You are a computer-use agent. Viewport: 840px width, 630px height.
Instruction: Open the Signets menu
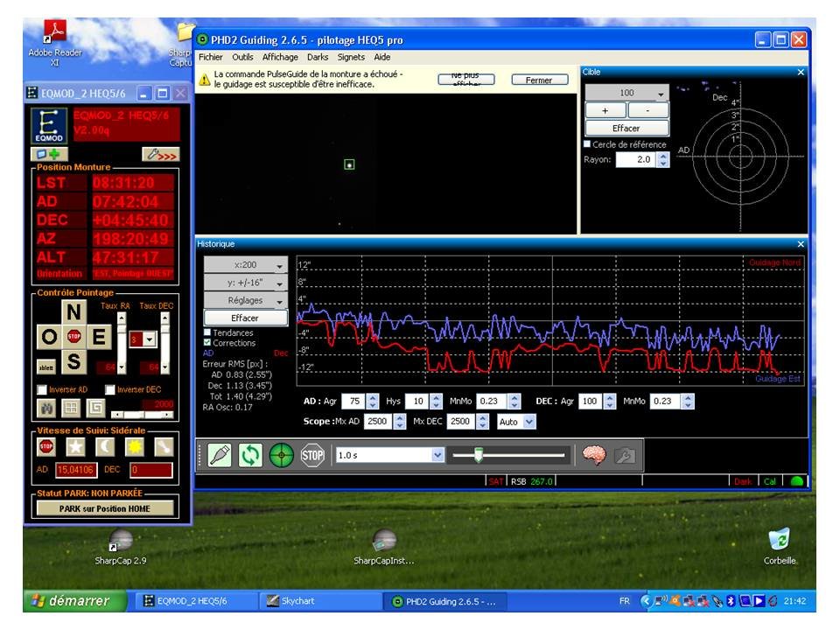click(x=351, y=57)
